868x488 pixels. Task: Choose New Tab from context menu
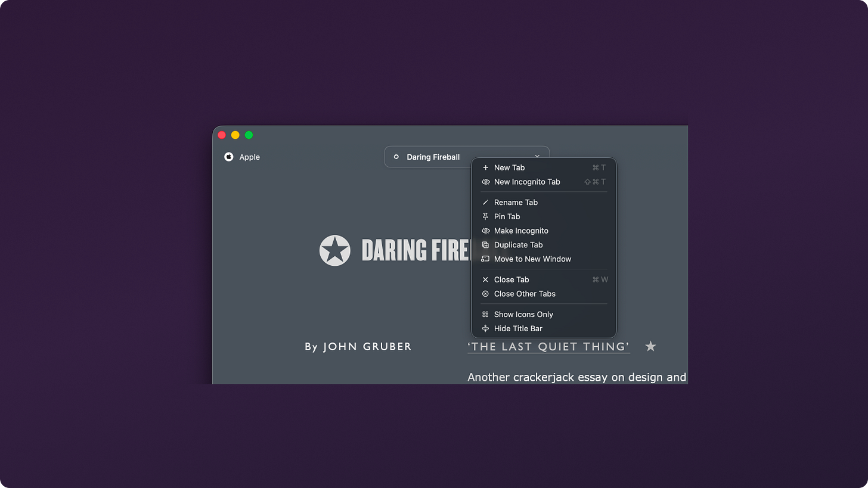point(544,167)
